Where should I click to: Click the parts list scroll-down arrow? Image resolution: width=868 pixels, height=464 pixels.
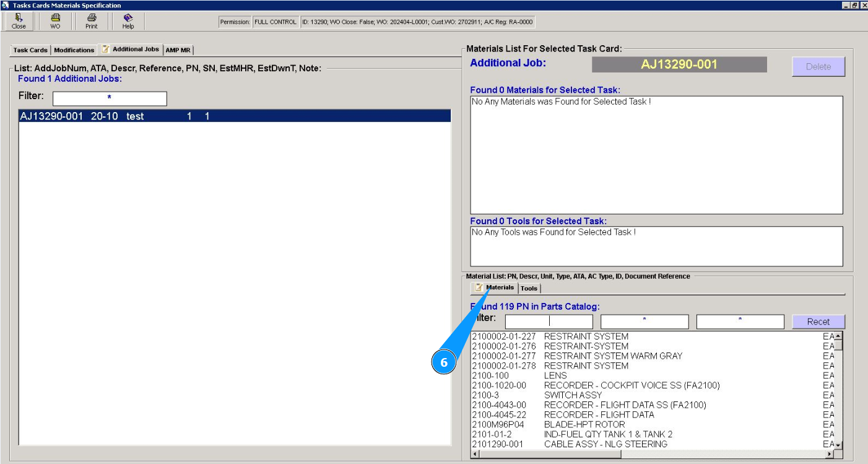[839, 445]
